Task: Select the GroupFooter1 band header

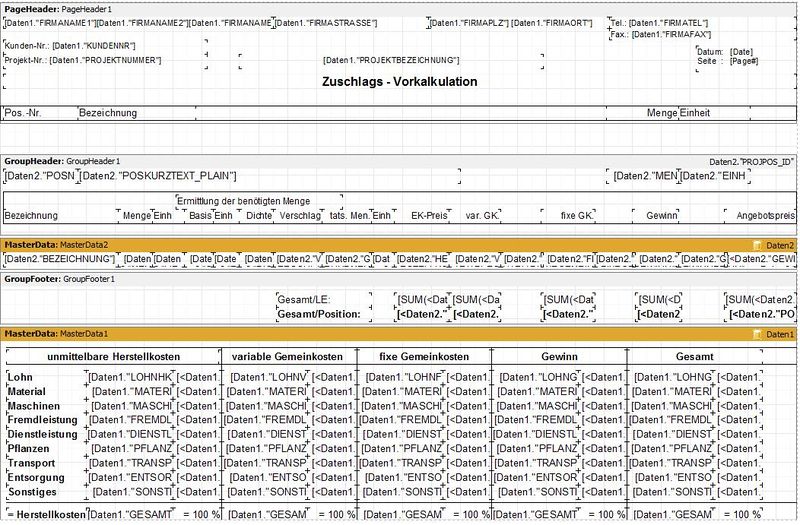Action: (x=399, y=280)
